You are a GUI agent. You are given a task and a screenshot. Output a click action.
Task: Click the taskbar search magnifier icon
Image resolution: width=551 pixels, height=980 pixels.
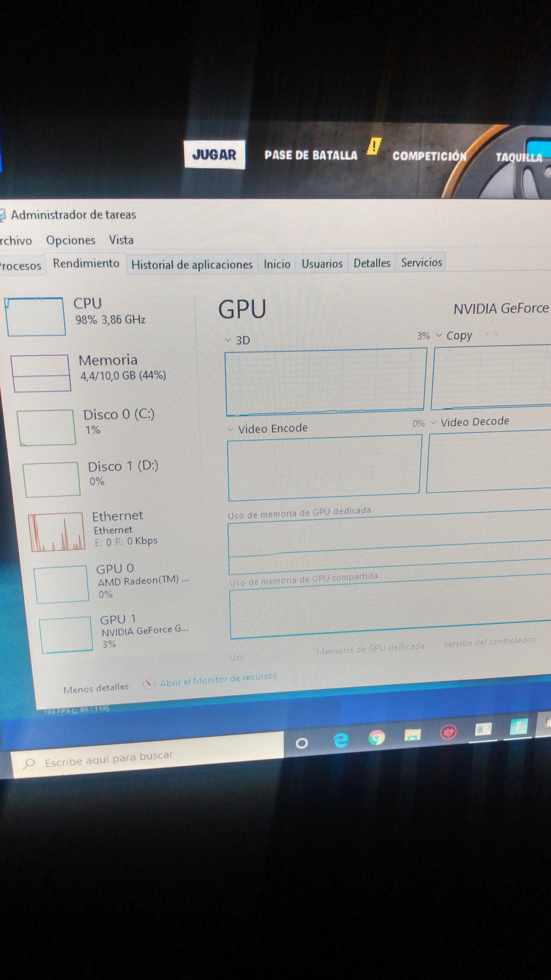[29, 763]
